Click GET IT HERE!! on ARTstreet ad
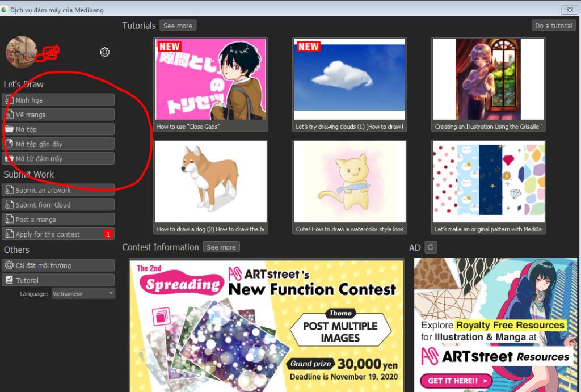The height and width of the screenshot is (392, 581). [457, 381]
